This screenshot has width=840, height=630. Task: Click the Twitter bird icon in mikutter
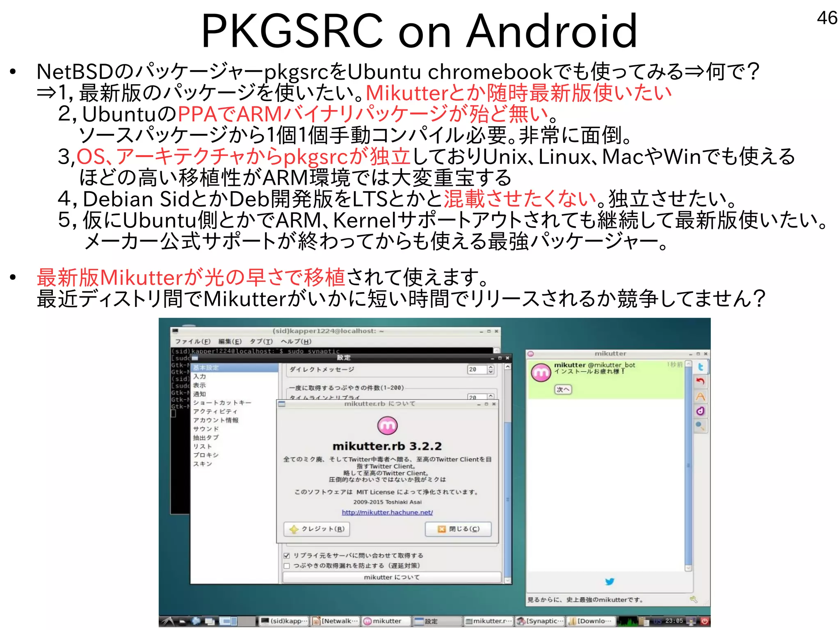(610, 582)
